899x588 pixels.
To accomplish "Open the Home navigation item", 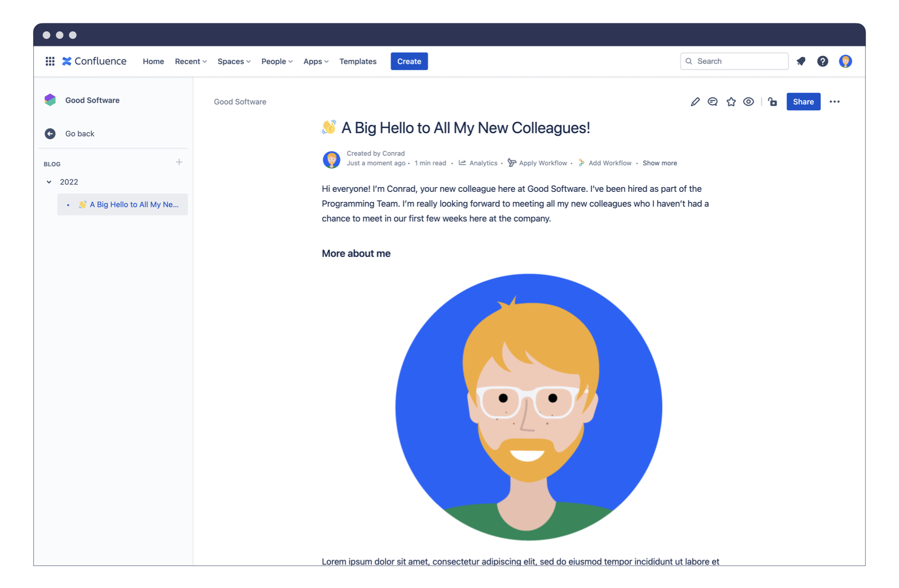I will pos(153,61).
